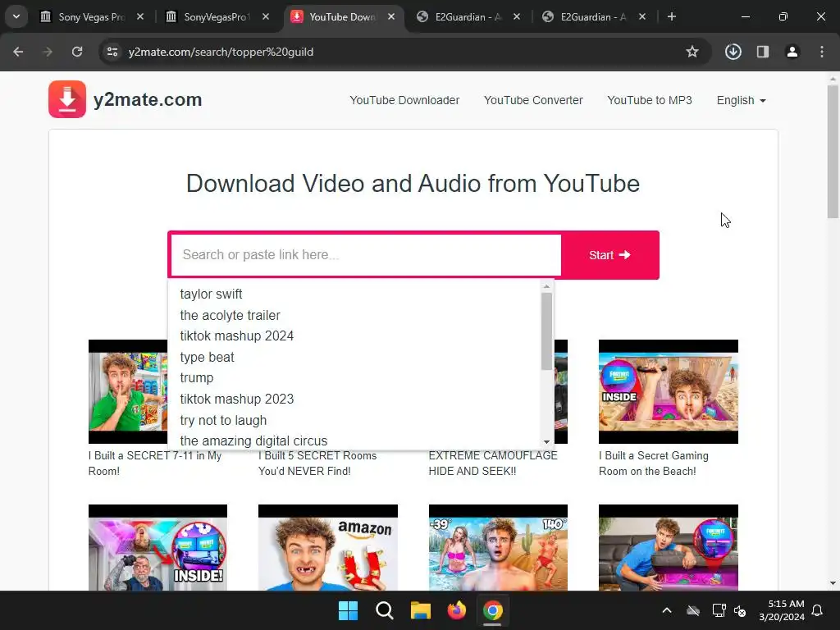This screenshot has height=630, width=840.
Task: Open the clock showing 5:15 AM
Action: (782, 610)
